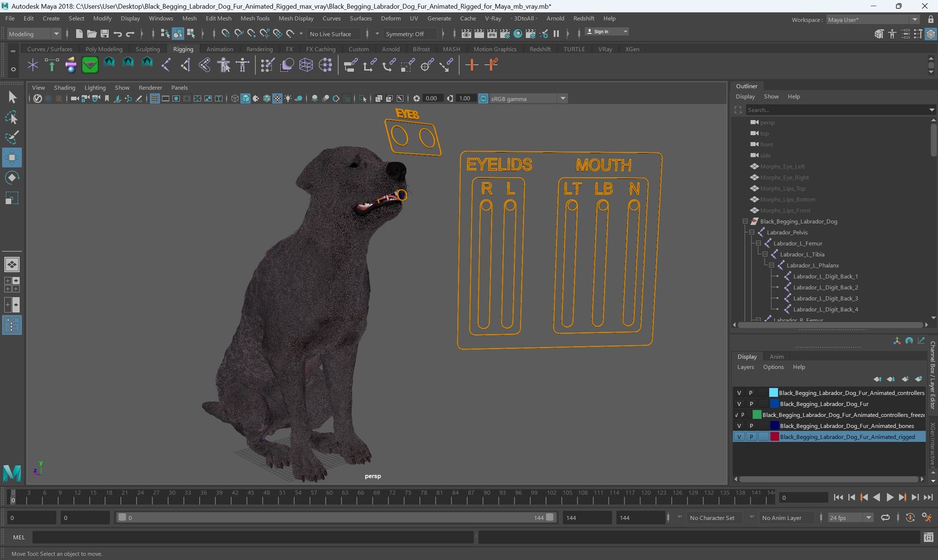Open the No Anim Layer dropdown
The image size is (938, 560).
[x=786, y=517]
